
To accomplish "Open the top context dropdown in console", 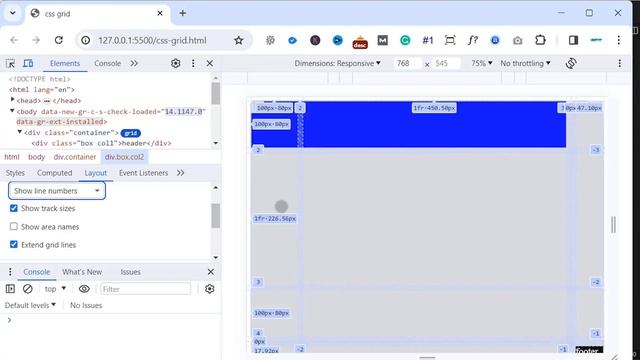I will click(x=55, y=289).
